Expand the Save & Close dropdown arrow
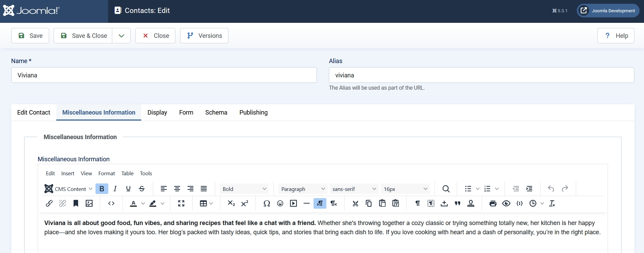 (x=121, y=35)
